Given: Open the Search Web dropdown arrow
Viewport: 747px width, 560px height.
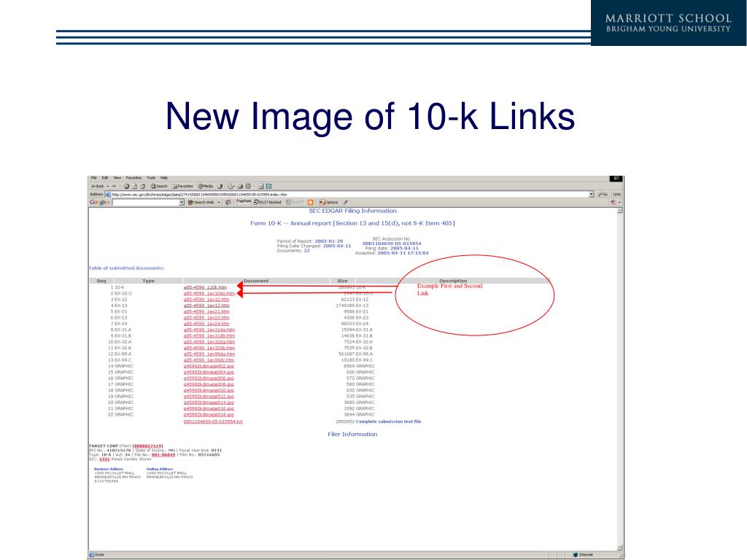Looking at the screenshot, I should point(219,203).
